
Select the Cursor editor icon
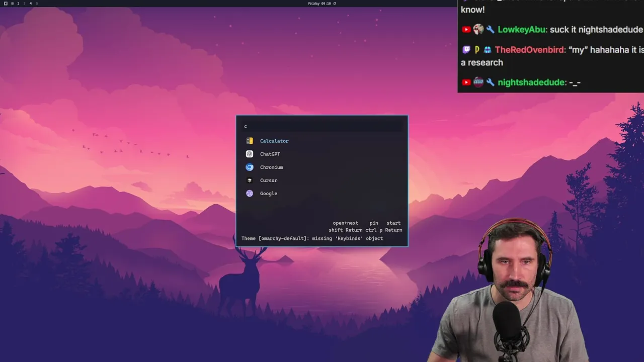coord(250,180)
